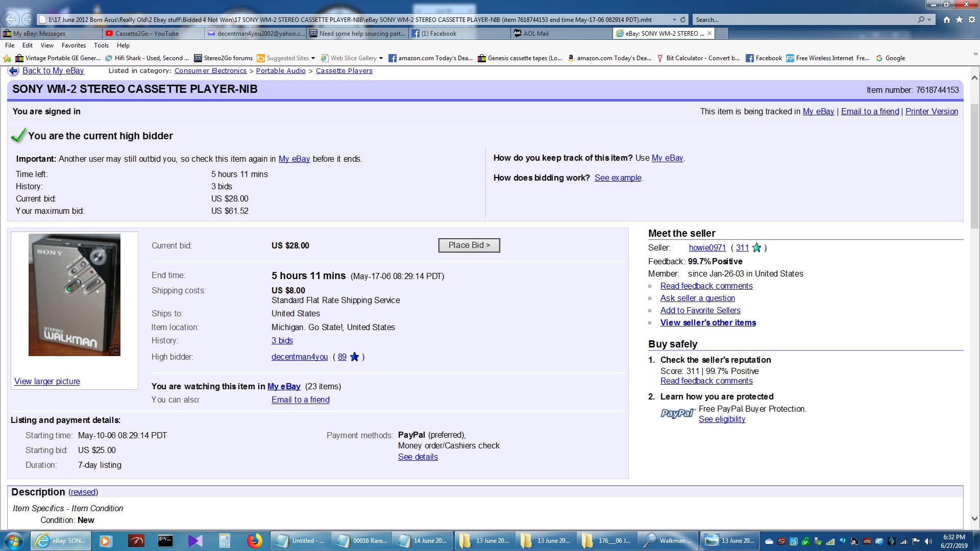
Task: Switch to the My eBay: Messages tab
Action: pyautogui.click(x=51, y=33)
